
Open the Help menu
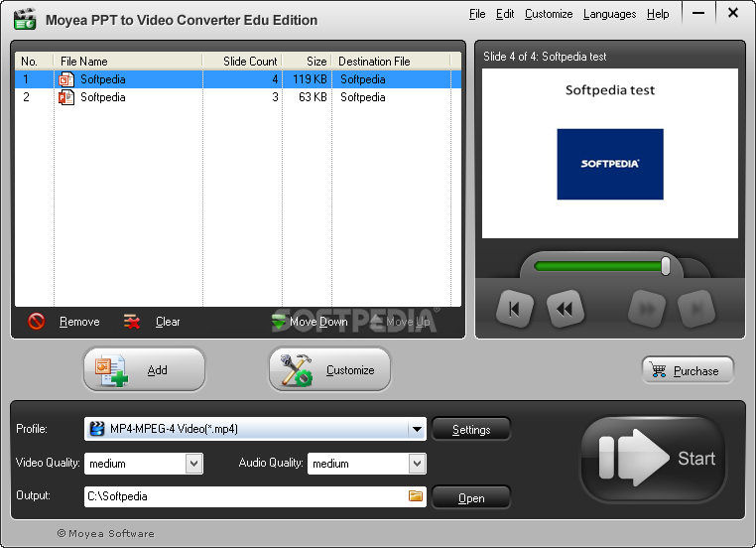pos(658,14)
